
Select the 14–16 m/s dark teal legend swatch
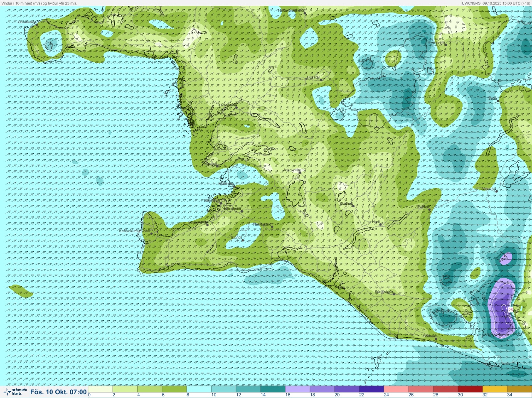273,389
